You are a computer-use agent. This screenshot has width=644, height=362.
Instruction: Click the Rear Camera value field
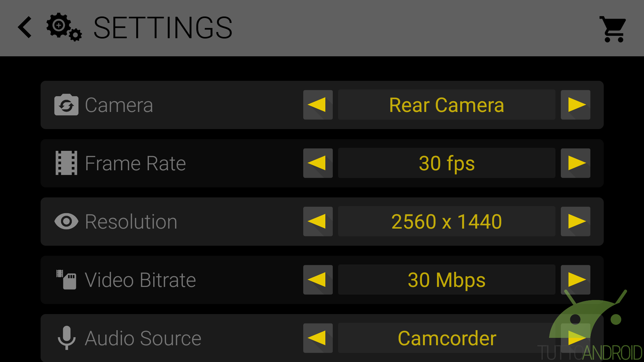click(447, 105)
